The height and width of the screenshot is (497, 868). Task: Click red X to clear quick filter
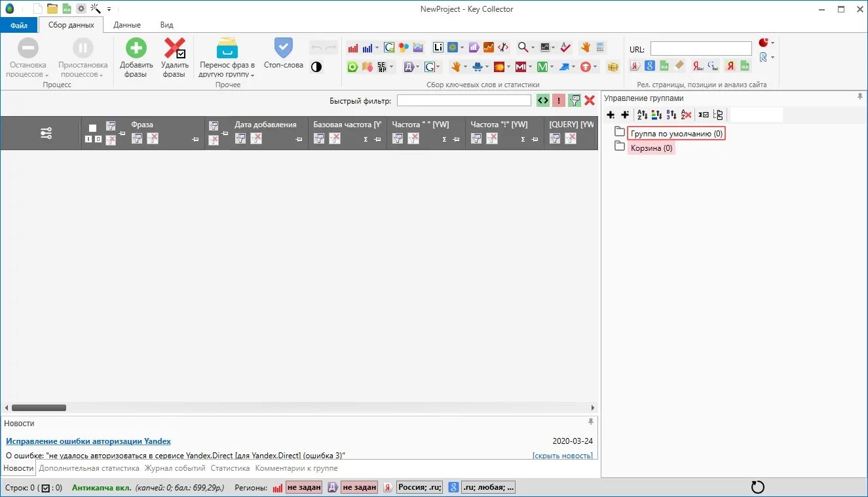tap(590, 100)
